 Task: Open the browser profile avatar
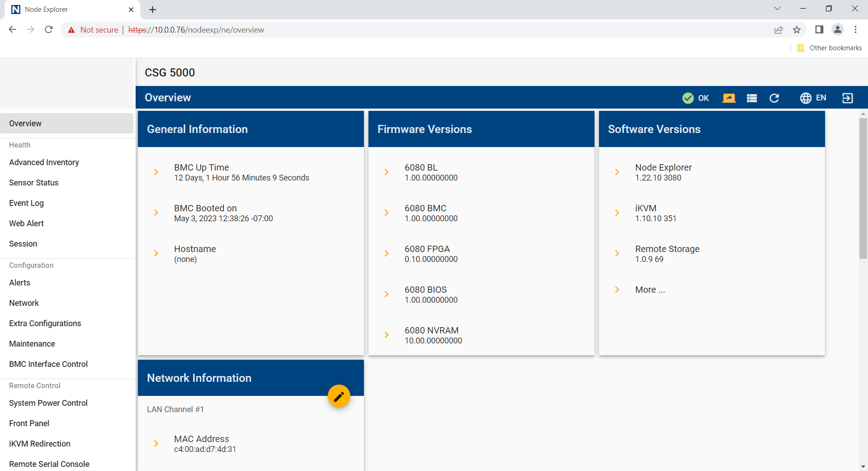click(838, 29)
